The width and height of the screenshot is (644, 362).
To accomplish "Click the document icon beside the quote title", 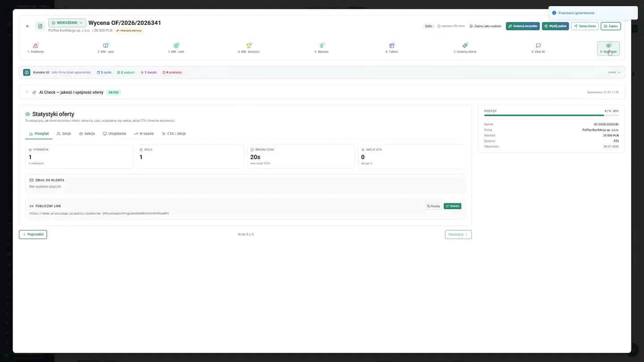I will click(40, 26).
